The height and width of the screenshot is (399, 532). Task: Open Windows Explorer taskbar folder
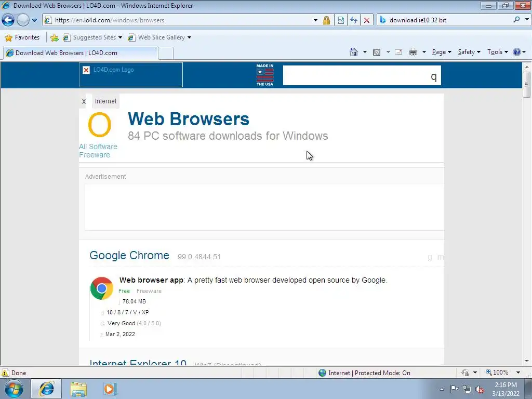[78, 389]
